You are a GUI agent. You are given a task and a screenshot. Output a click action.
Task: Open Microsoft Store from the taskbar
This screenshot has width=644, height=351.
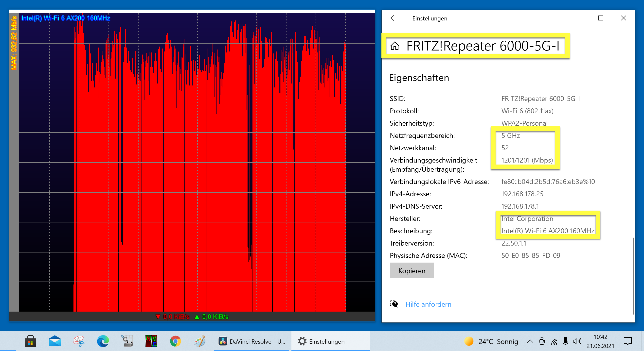tap(30, 341)
